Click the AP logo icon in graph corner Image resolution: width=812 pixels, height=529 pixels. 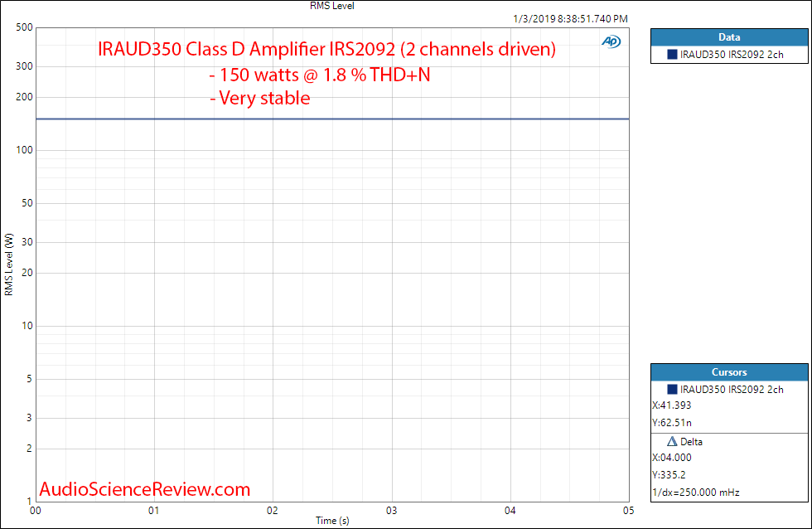611,41
